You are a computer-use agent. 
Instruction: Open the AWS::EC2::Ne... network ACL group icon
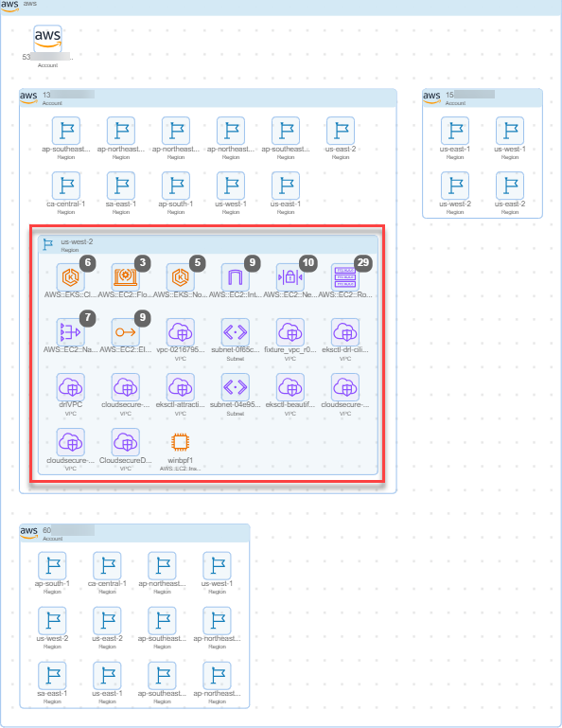point(290,277)
